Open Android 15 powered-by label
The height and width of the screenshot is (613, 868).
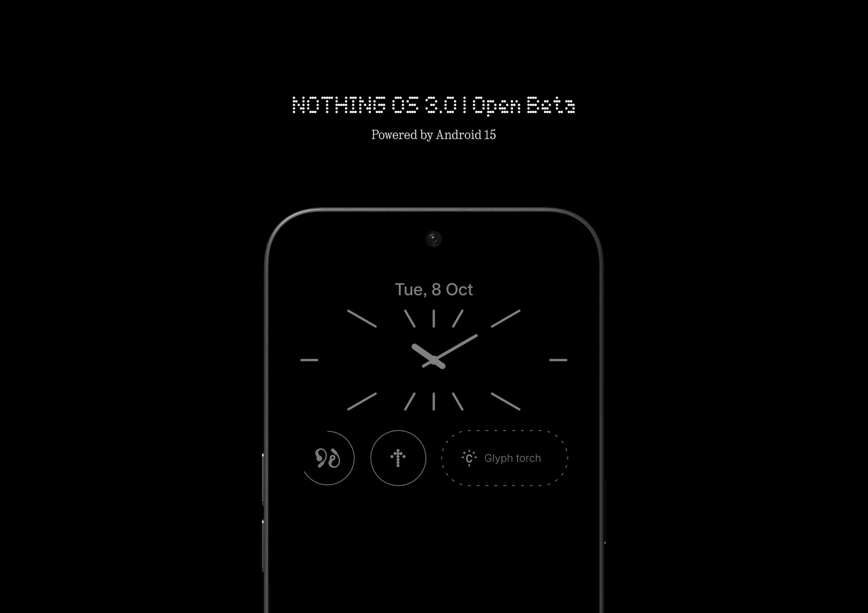click(x=434, y=135)
